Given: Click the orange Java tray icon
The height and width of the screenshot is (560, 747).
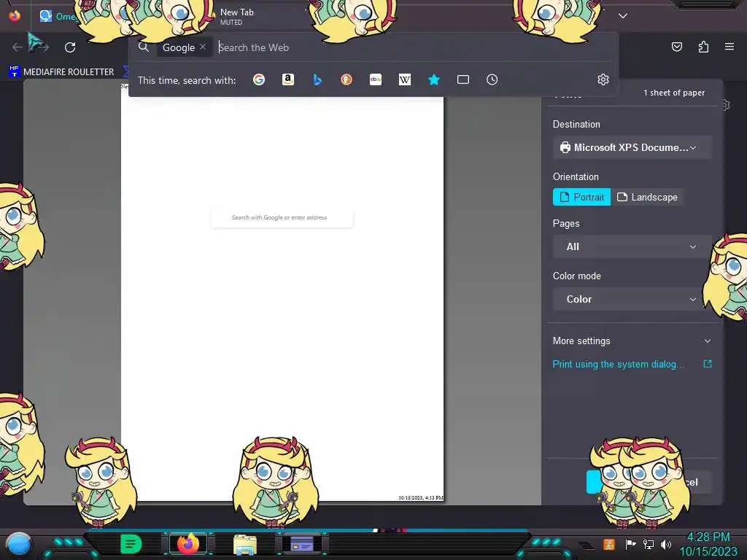Looking at the screenshot, I should (x=609, y=544).
